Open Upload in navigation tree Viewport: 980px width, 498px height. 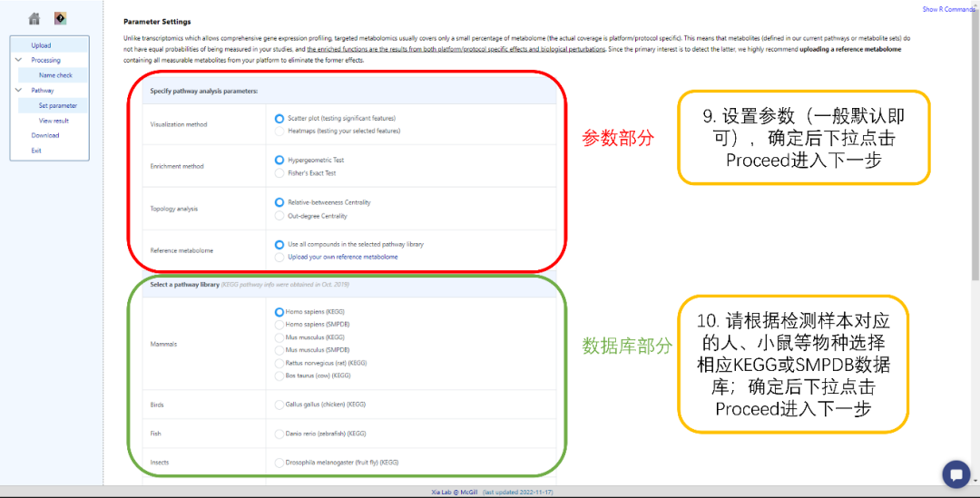(41, 45)
